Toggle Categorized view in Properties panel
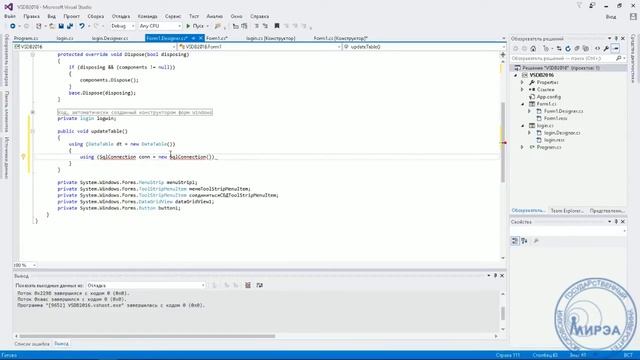The width and height of the screenshot is (640, 360). 515,241
